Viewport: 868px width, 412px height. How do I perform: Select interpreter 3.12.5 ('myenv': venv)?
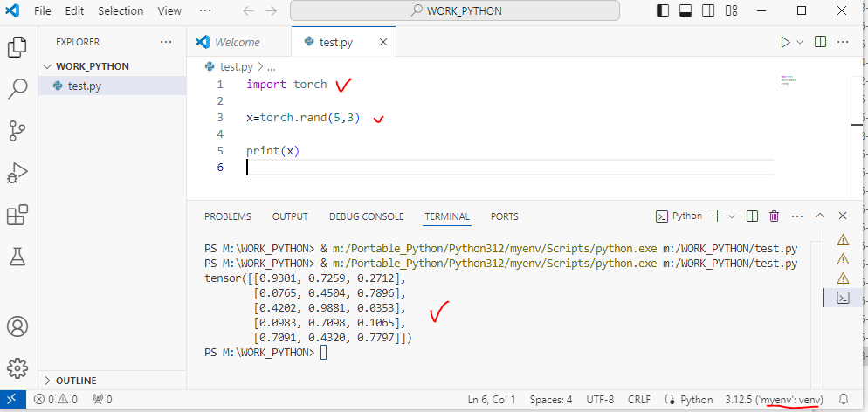774,399
